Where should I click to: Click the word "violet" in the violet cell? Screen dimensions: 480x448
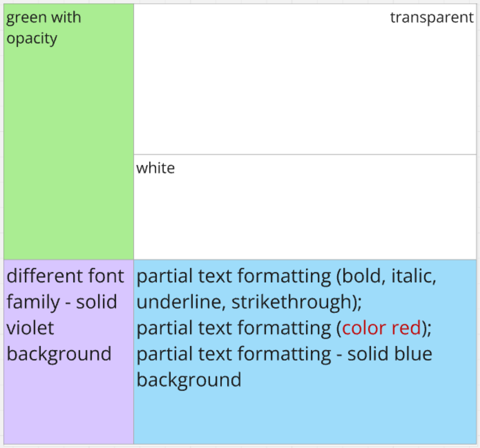tap(30, 328)
